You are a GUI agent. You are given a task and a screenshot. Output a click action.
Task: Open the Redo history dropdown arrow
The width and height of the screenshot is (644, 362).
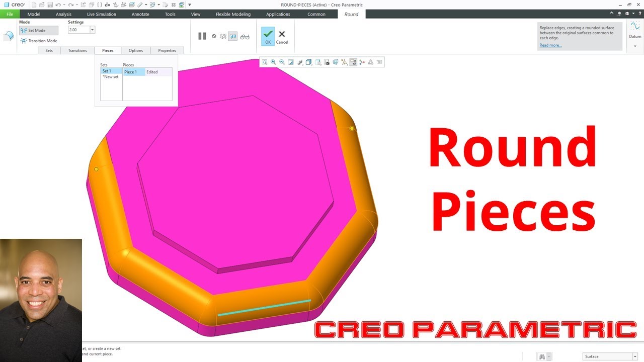pos(76,5)
